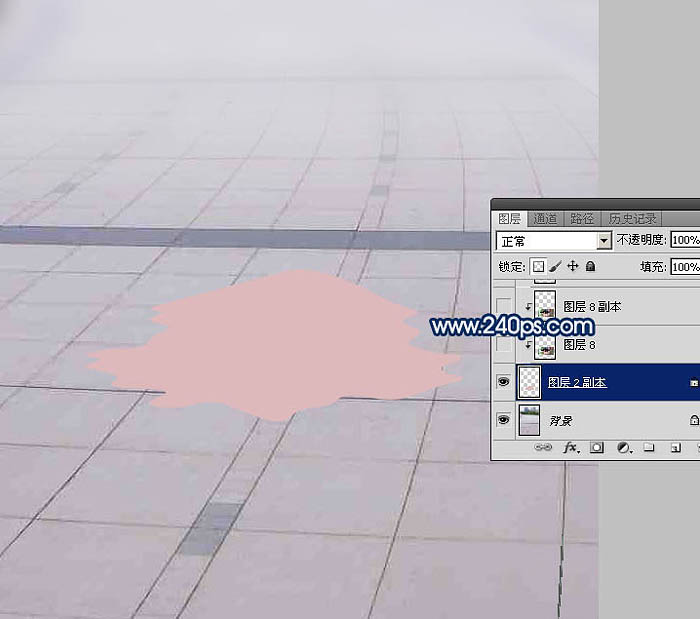This screenshot has width=700, height=619.
Task: Switch to the 通道 (Channels) tab
Action: [x=545, y=219]
